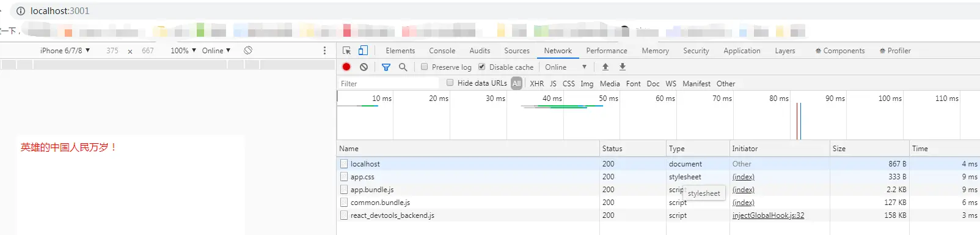This screenshot has width=980, height=235.
Task: Open the iPhone 6/7/8 device dropdown
Action: pos(65,50)
